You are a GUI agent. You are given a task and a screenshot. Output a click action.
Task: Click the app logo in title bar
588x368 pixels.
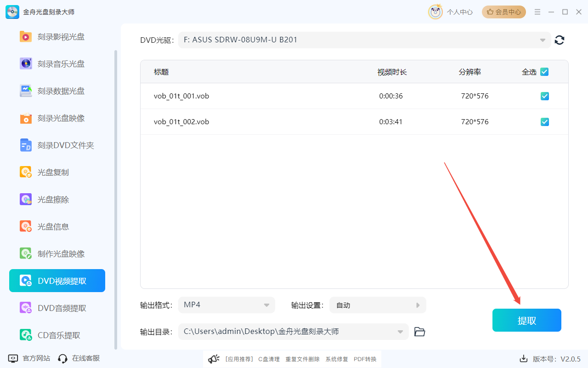[x=12, y=12]
